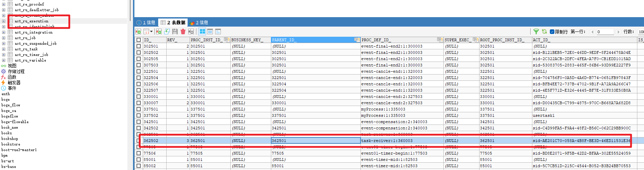Check the row checkbox for ID 337502
The height and width of the screenshot is (170, 644).
coord(139,115)
